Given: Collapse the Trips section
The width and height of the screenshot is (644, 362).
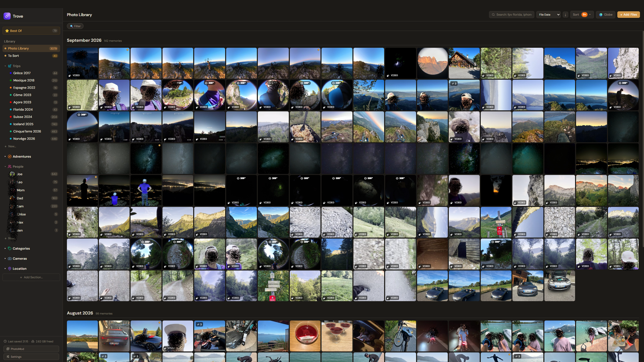Looking at the screenshot, I should point(5,66).
